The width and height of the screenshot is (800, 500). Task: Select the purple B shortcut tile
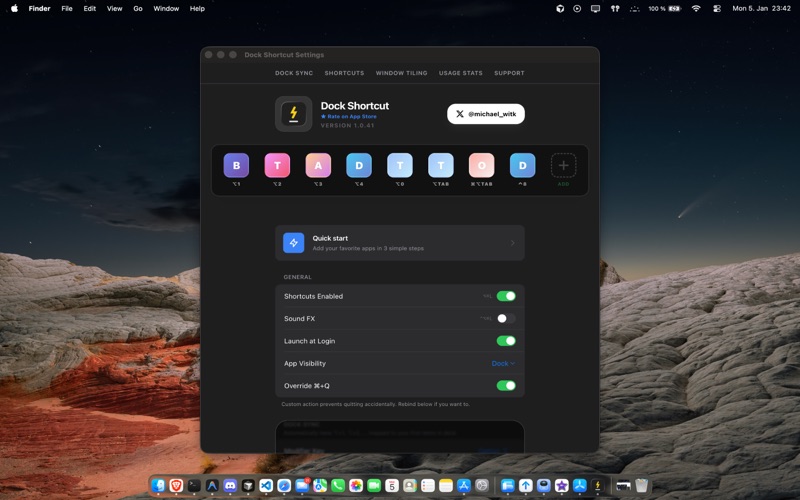pyautogui.click(x=236, y=165)
